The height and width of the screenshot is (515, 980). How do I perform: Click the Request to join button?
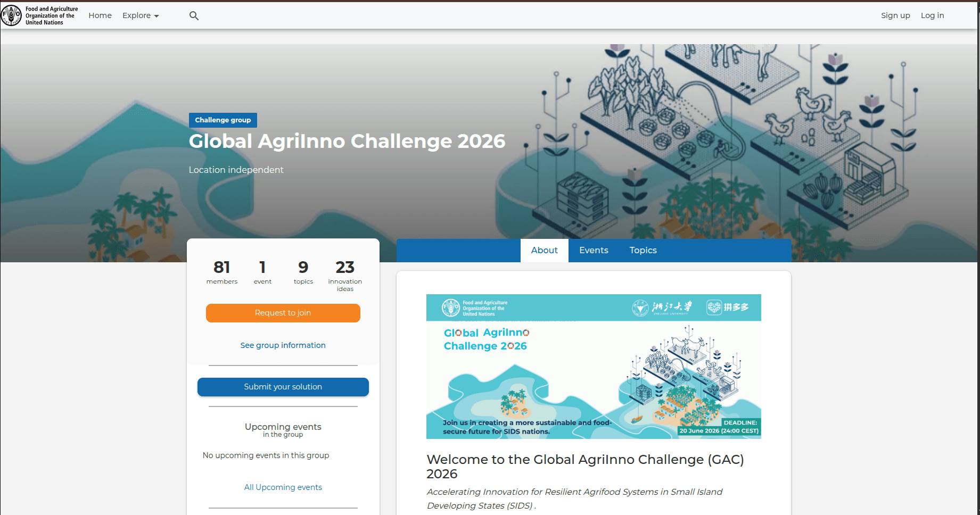click(x=283, y=313)
